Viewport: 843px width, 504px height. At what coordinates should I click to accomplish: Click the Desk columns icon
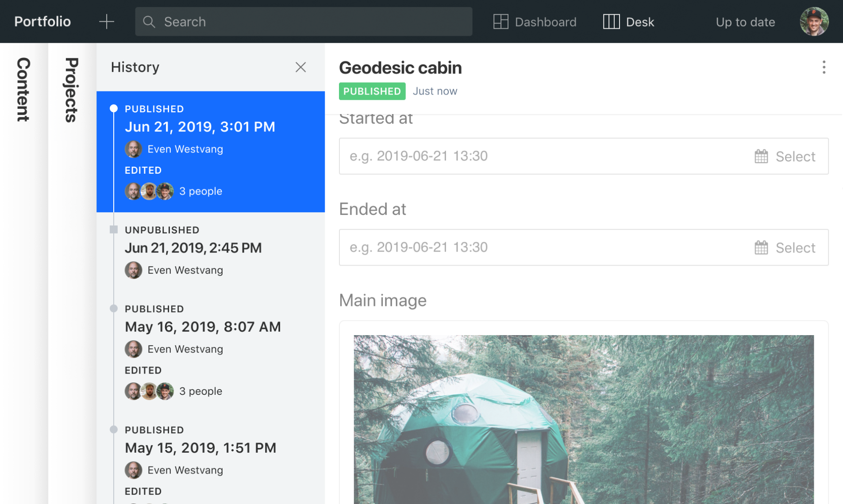611,22
